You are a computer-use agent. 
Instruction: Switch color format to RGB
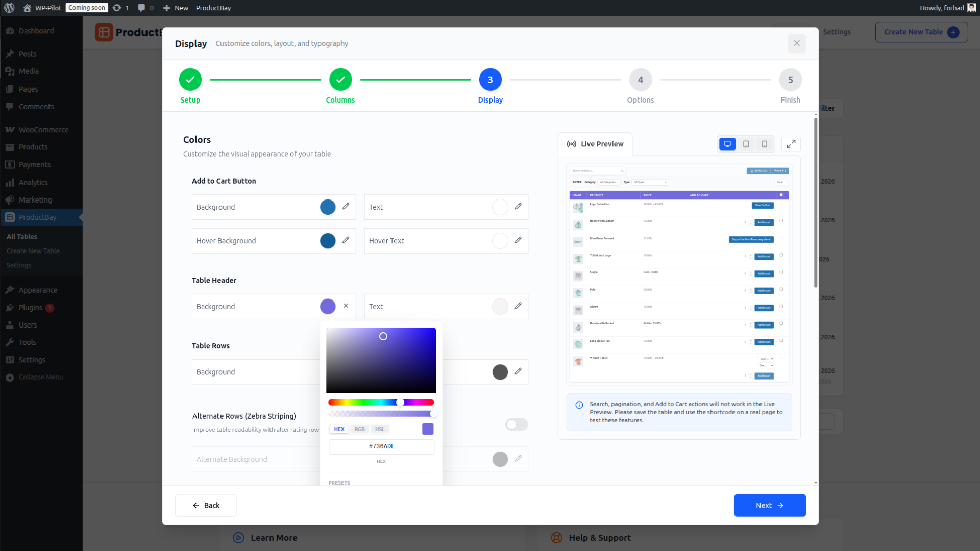click(x=359, y=429)
